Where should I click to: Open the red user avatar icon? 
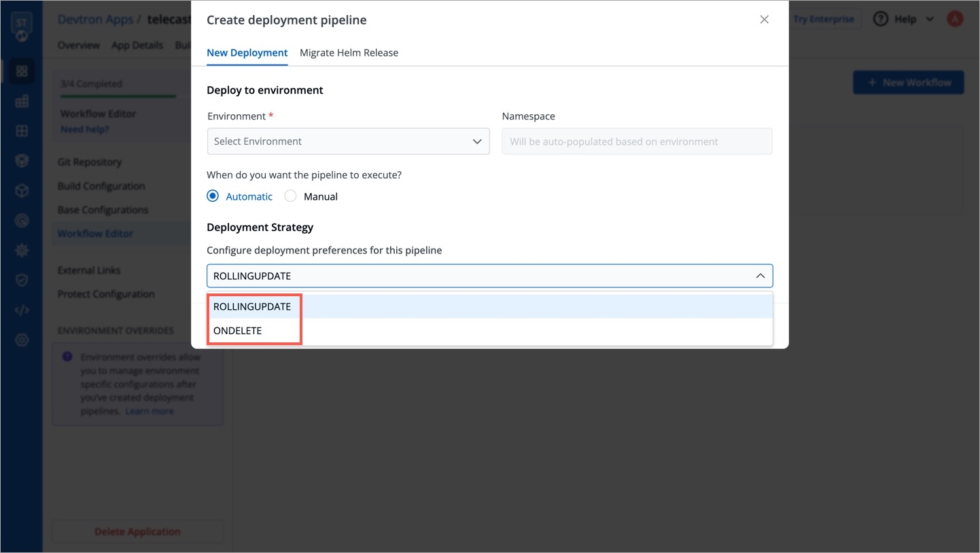tap(955, 19)
